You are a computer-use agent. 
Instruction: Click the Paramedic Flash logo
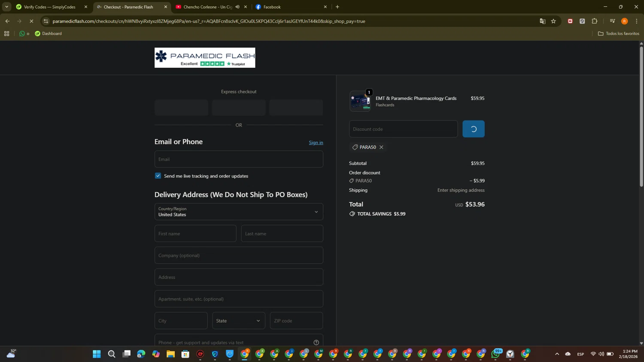(x=205, y=57)
